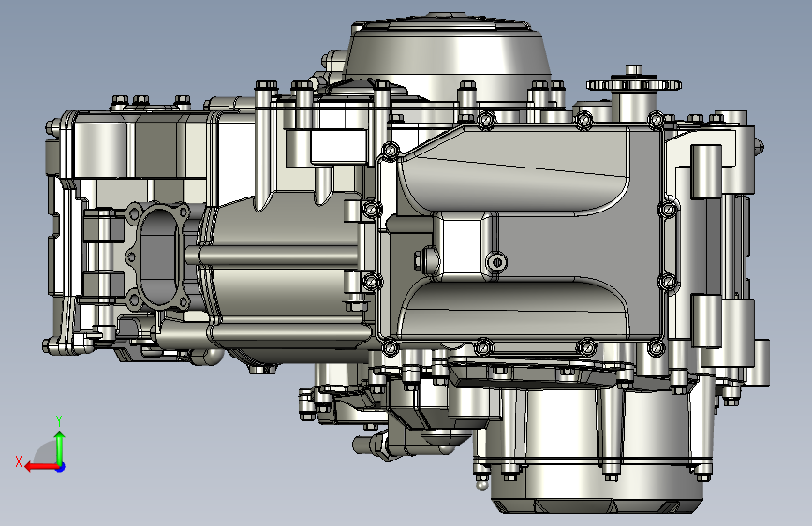
Task: Select the oval intake port flange on the model
Action: coord(158,256)
